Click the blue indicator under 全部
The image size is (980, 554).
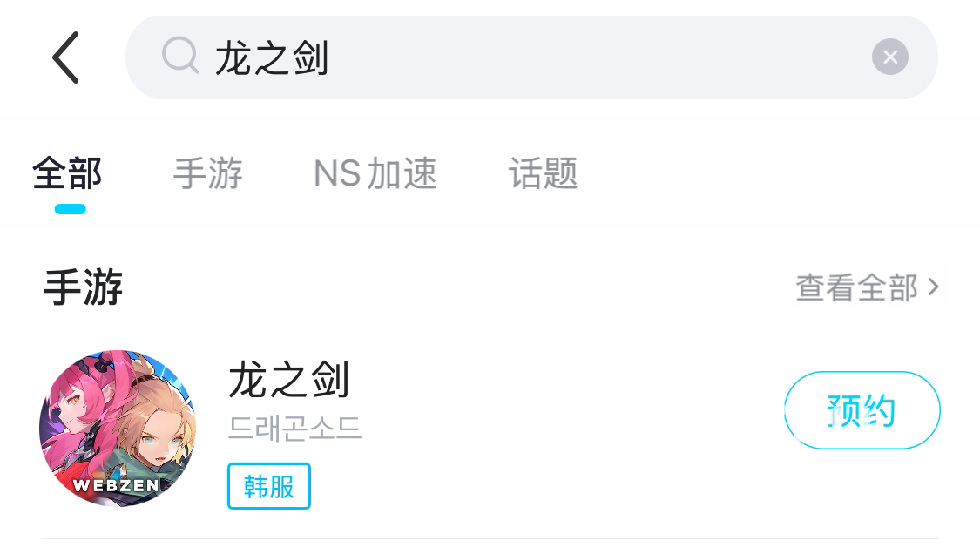coord(70,209)
